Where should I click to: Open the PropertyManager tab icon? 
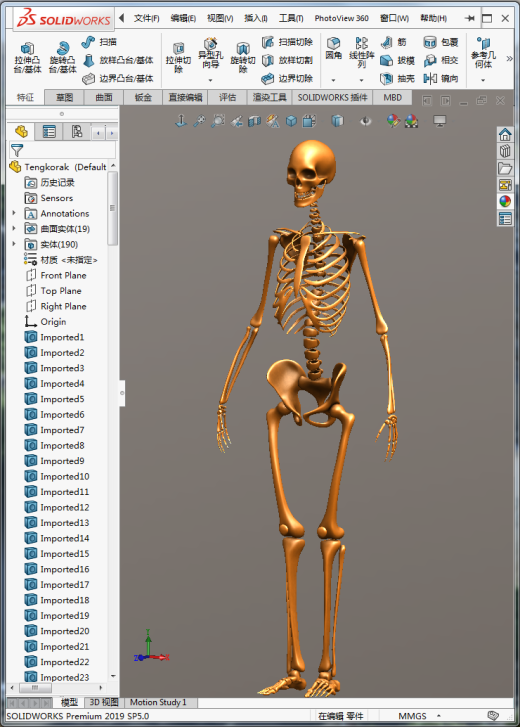[x=49, y=132]
